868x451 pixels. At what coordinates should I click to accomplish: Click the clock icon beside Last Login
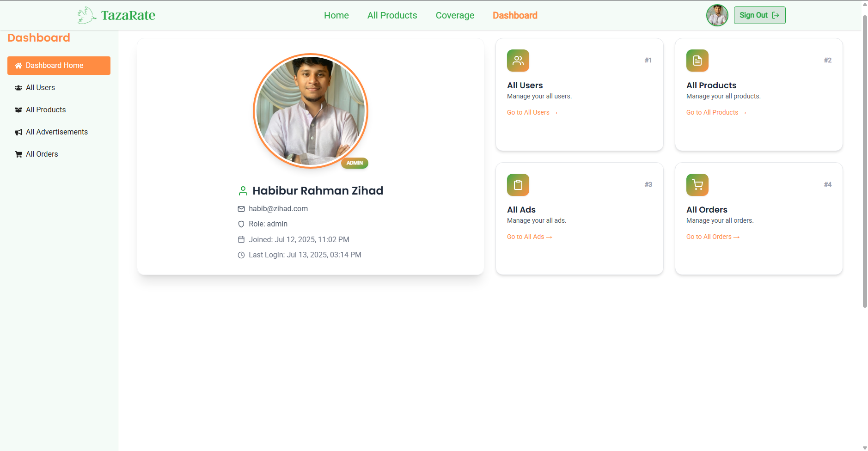(241, 255)
